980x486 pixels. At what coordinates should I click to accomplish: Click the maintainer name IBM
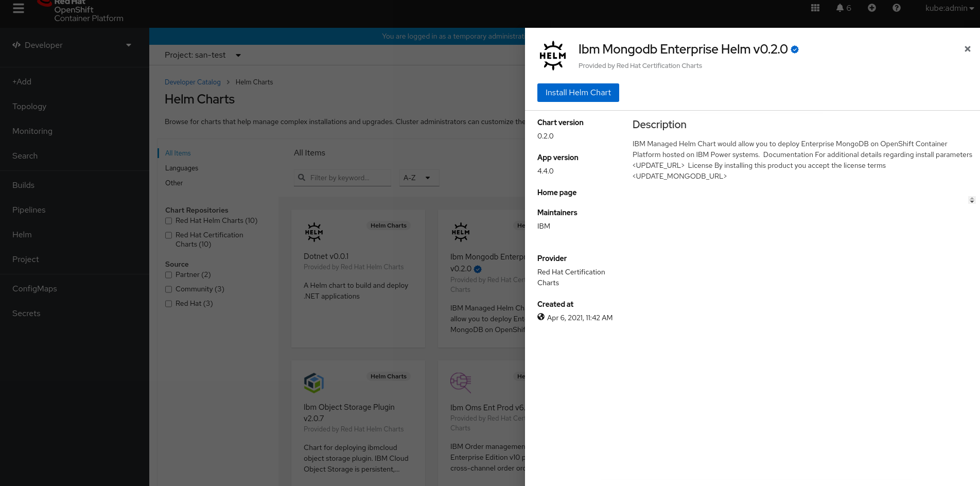click(x=544, y=227)
